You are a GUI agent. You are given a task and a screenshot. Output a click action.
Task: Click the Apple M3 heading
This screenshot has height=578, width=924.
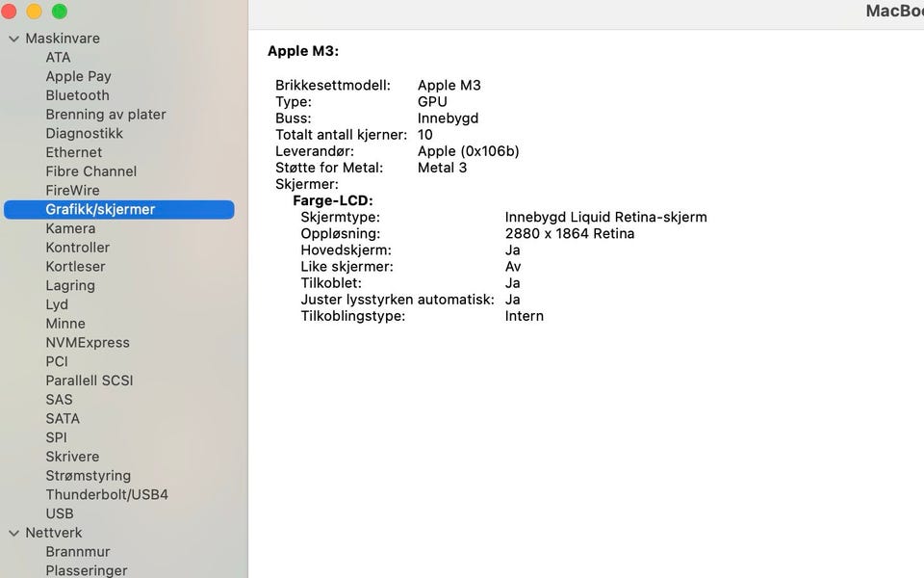coord(303,51)
